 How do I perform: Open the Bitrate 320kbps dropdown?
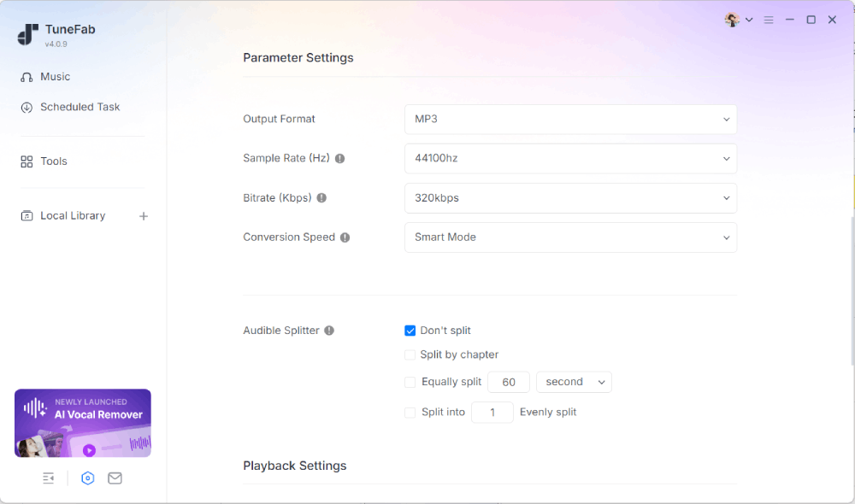(570, 198)
